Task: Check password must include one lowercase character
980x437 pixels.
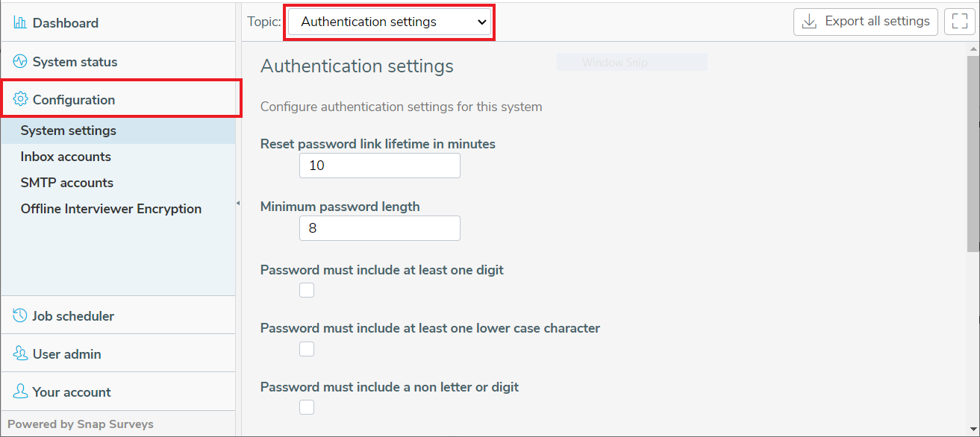Action: click(x=306, y=348)
